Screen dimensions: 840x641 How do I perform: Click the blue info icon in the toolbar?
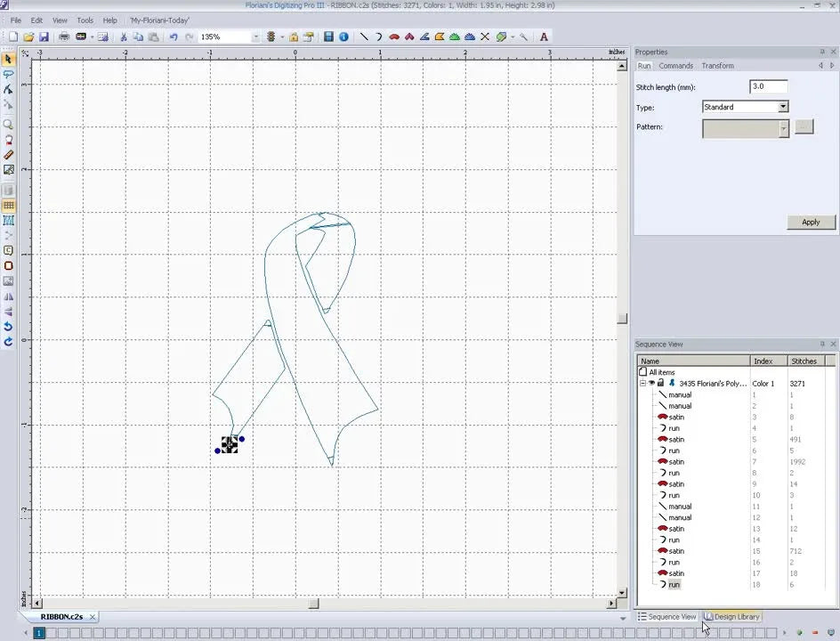click(x=344, y=37)
